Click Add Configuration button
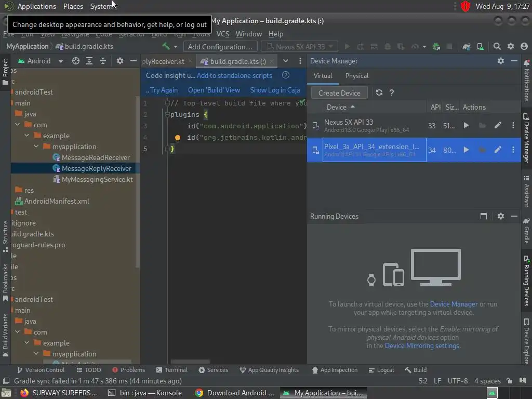Screen dimensions: 532x399 click(220, 47)
